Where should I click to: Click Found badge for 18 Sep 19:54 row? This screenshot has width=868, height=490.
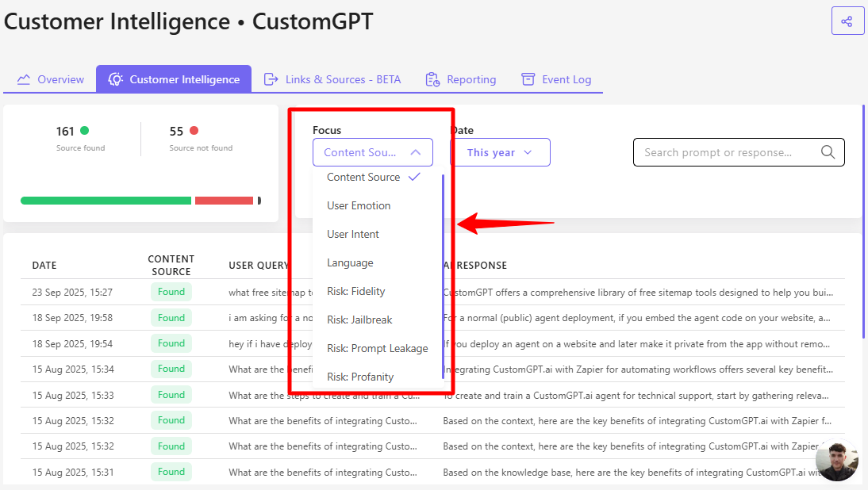(x=171, y=343)
